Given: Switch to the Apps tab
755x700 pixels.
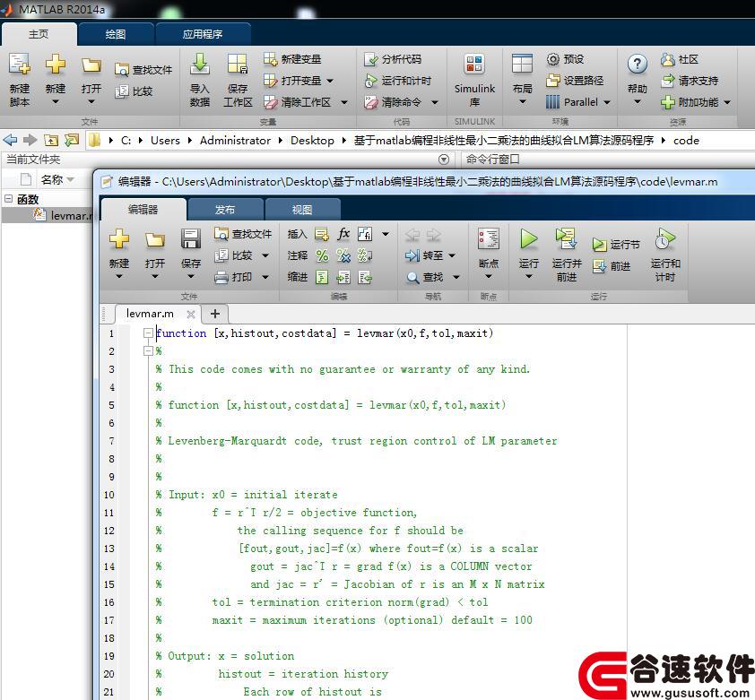Looking at the screenshot, I should (203, 34).
